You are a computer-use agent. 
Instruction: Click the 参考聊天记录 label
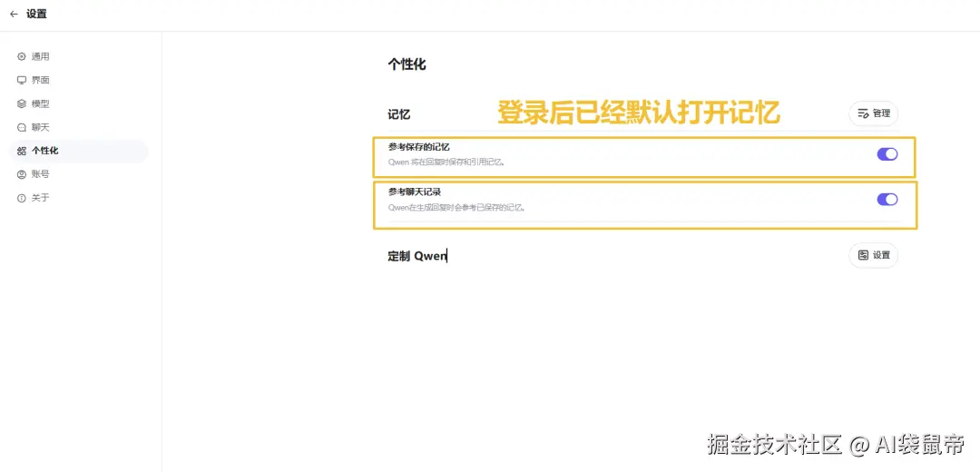point(415,192)
